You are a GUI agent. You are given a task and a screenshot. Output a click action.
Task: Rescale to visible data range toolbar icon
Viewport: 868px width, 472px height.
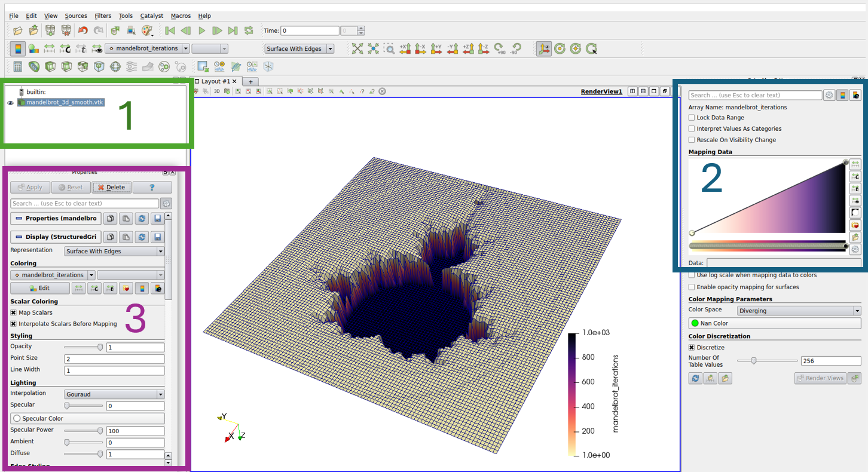(x=96, y=48)
